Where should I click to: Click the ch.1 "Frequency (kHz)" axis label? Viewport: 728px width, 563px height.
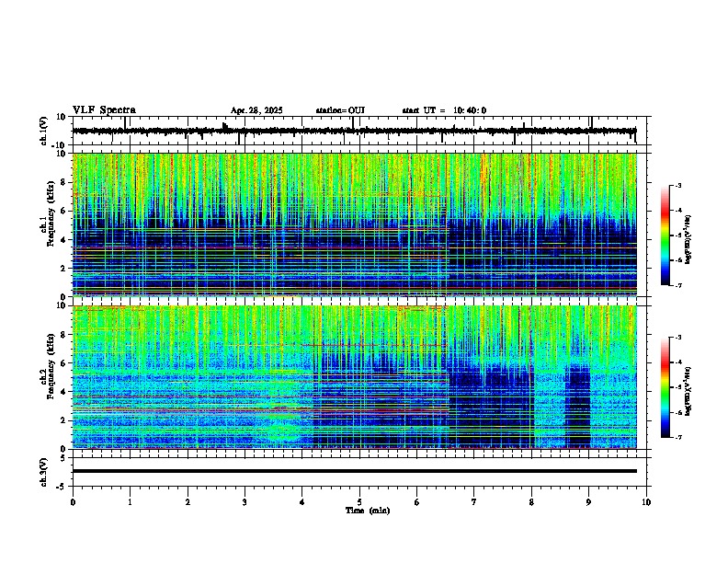tap(51, 213)
